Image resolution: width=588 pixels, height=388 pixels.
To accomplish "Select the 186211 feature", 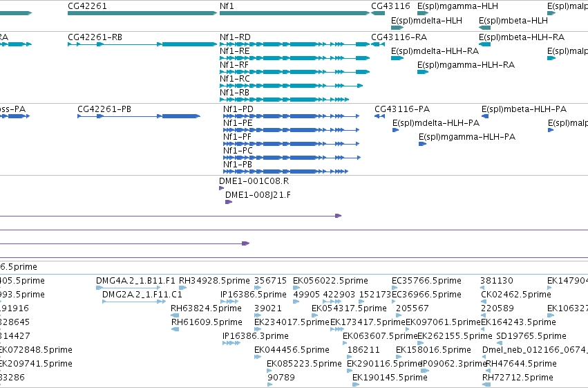I will [x=350, y=358].
